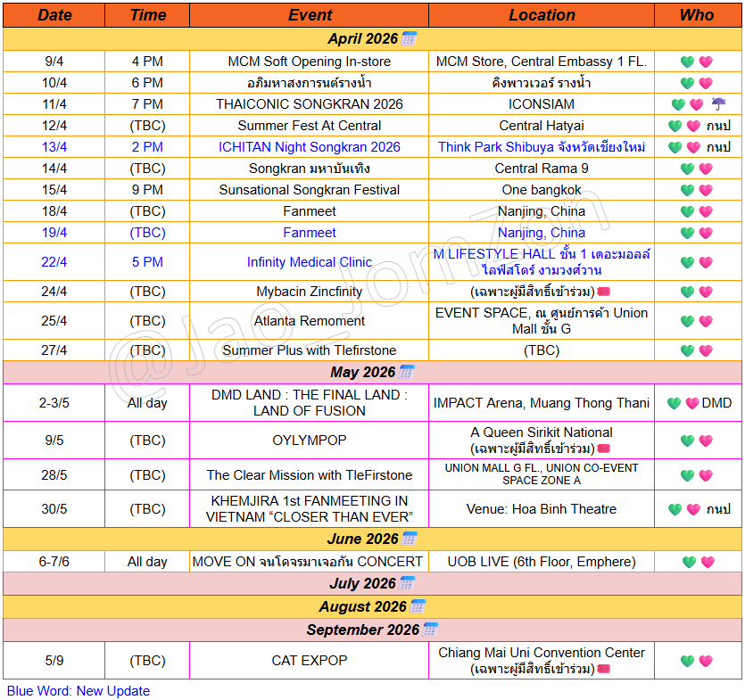Image resolution: width=745 pixels, height=700 pixels.
Task: Click the green heart in the KHEMJIRA FANMEETING row
Action: pyautogui.click(x=675, y=509)
